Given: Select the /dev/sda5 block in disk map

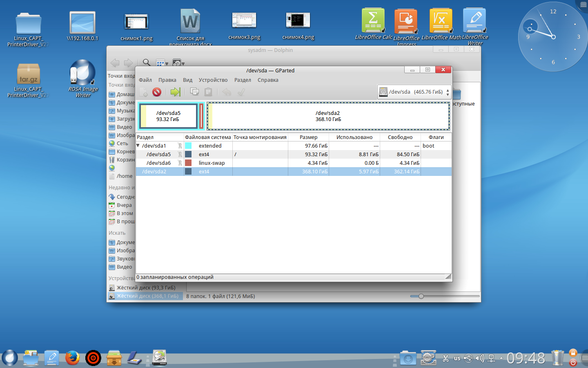Looking at the screenshot, I should 168,116.
